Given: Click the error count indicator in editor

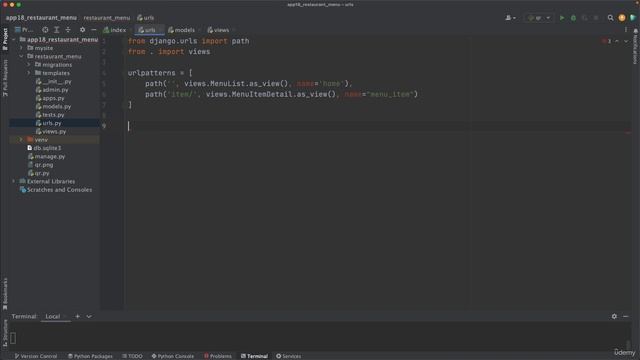Looking at the screenshot, I should tap(607, 41).
